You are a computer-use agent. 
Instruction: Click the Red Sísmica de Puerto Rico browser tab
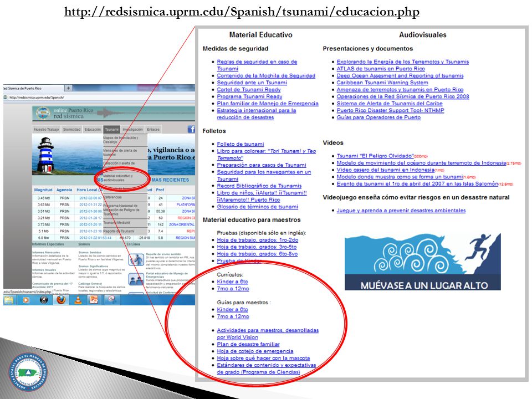pos(32,88)
